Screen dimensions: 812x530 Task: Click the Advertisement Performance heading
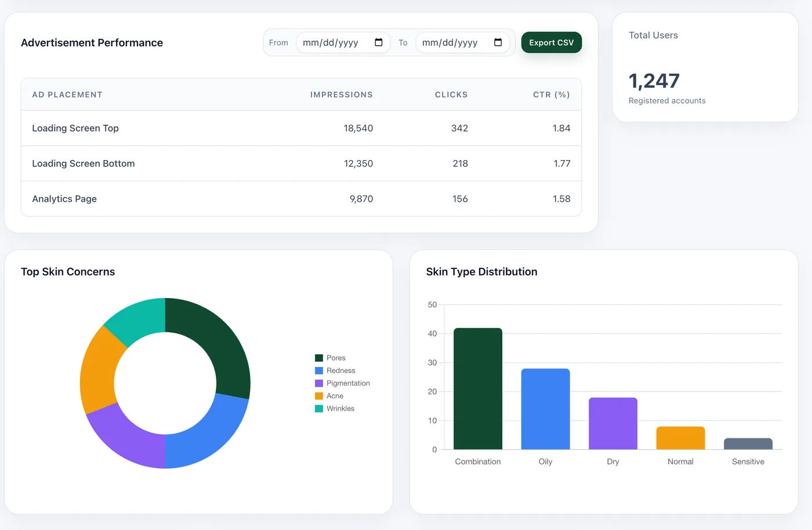(x=92, y=43)
